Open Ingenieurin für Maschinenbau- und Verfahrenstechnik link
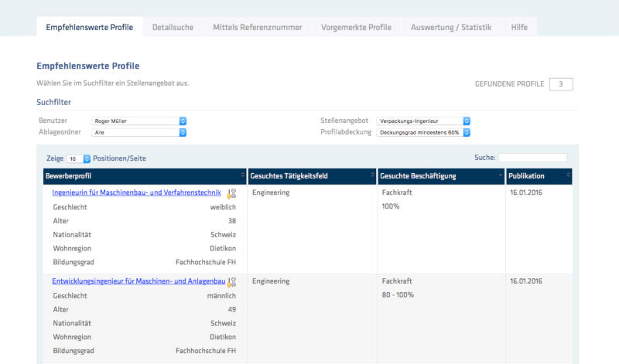619x364 pixels. tap(136, 192)
